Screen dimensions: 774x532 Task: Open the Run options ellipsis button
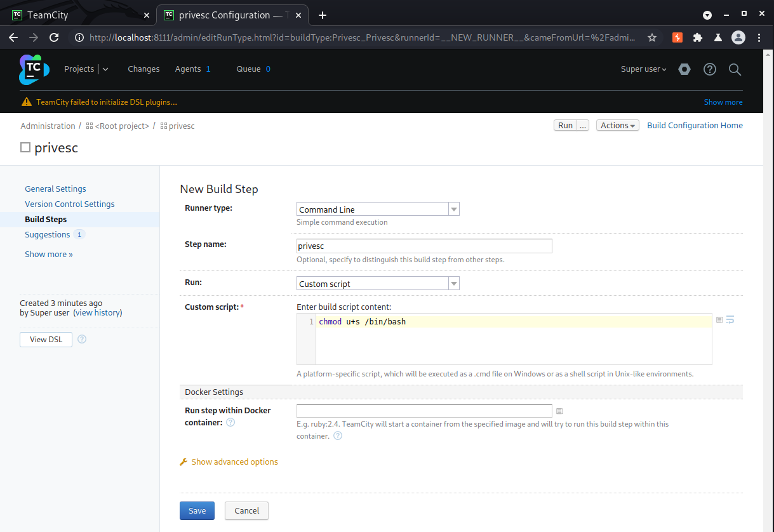pyautogui.click(x=584, y=125)
